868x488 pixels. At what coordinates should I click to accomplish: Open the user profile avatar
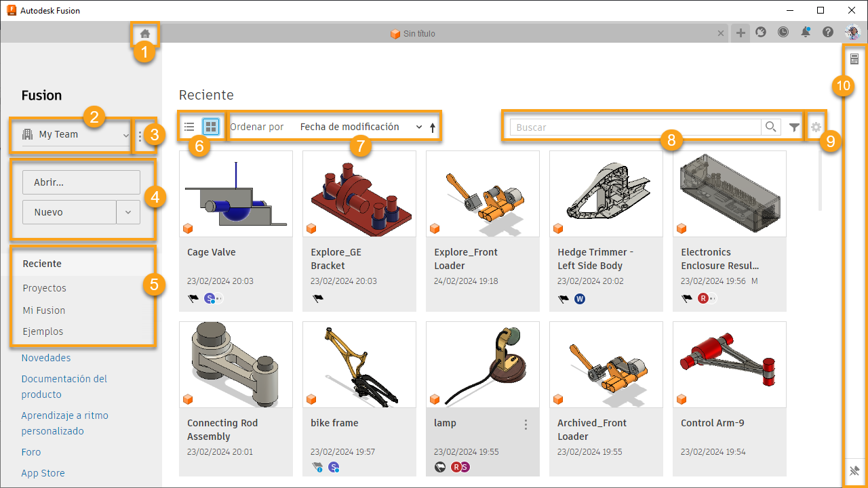[x=852, y=32]
